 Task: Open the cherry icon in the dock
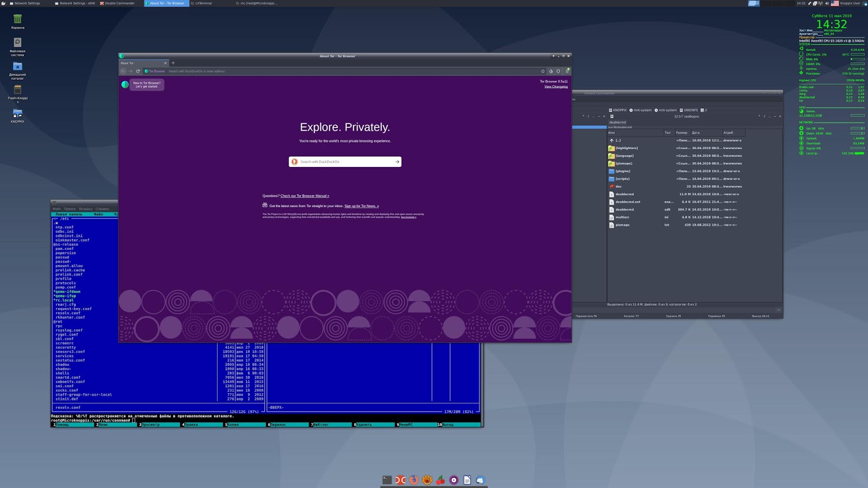[441, 480]
